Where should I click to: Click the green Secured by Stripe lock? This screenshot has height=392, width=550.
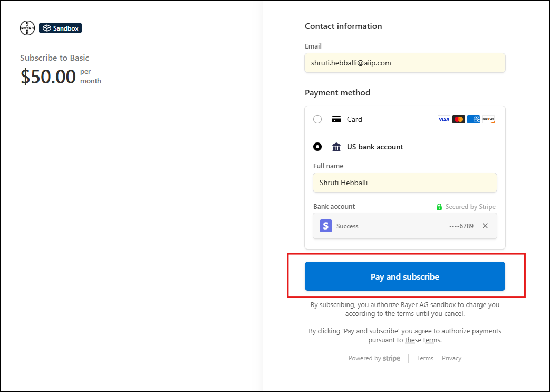pyautogui.click(x=439, y=207)
